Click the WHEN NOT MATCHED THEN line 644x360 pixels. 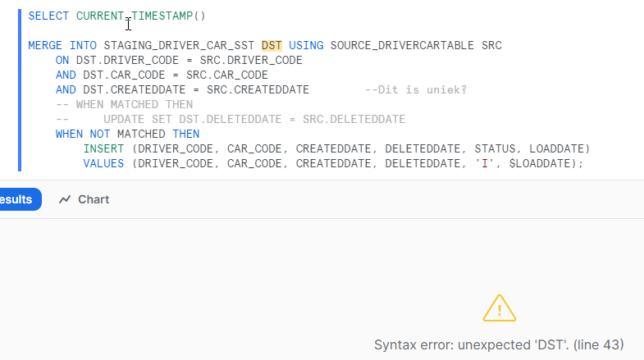pyautogui.click(x=127, y=134)
